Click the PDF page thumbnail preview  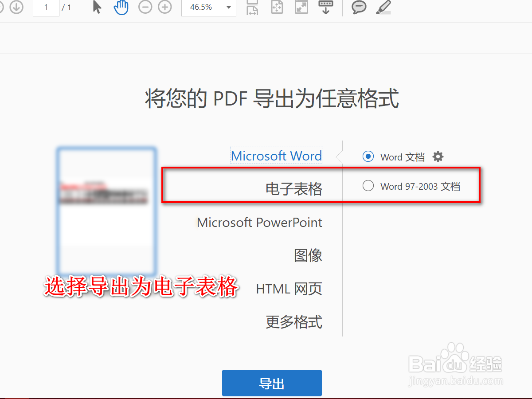(x=106, y=212)
